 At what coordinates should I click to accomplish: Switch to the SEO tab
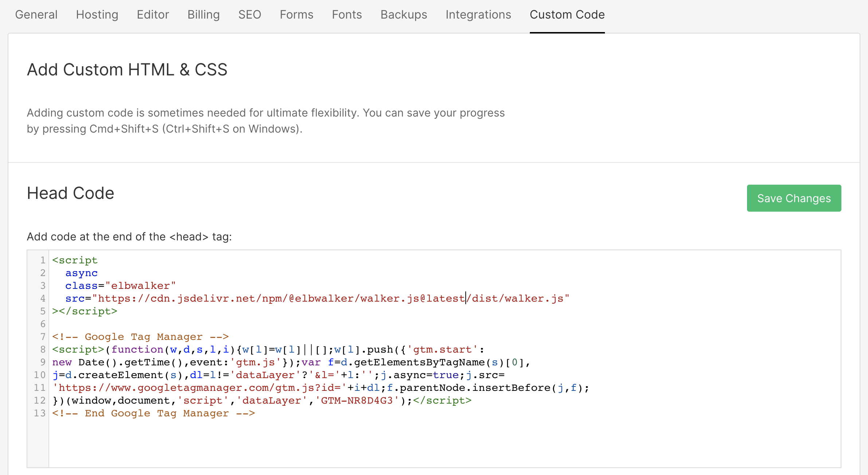click(x=250, y=15)
